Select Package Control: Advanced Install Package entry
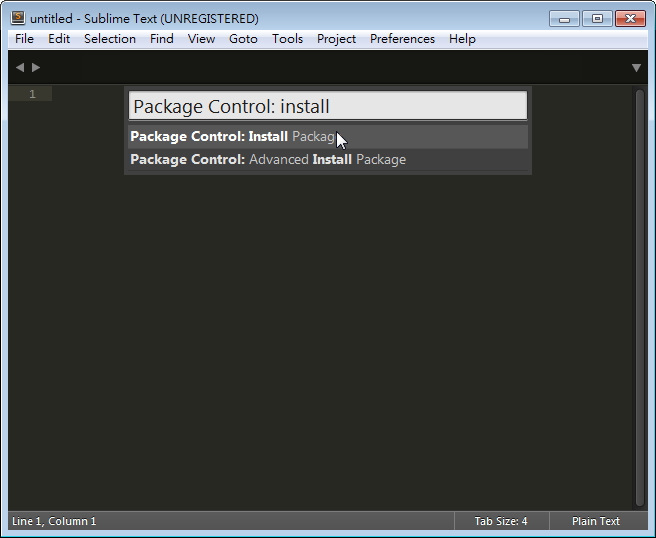The height and width of the screenshot is (538, 656). point(328,159)
